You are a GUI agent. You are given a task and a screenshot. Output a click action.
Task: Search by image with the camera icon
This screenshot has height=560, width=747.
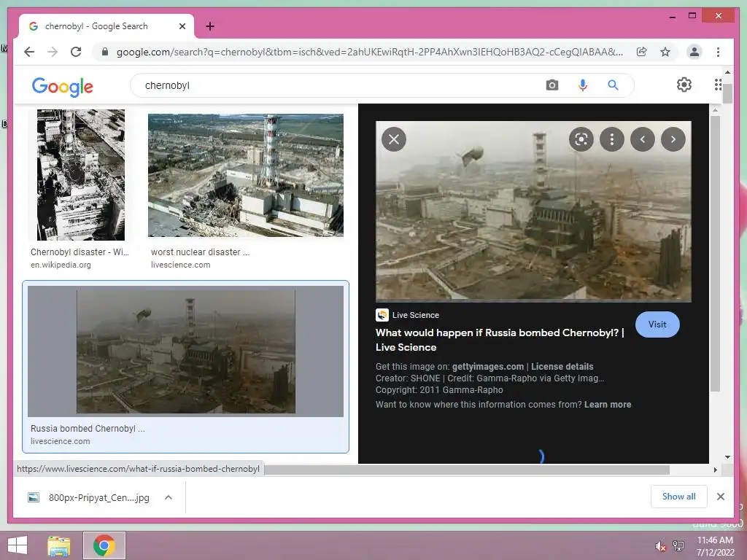click(552, 85)
